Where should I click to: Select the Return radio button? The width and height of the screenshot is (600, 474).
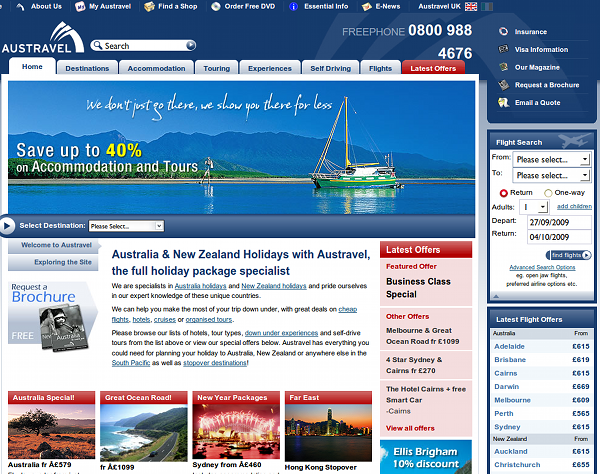click(504, 193)
